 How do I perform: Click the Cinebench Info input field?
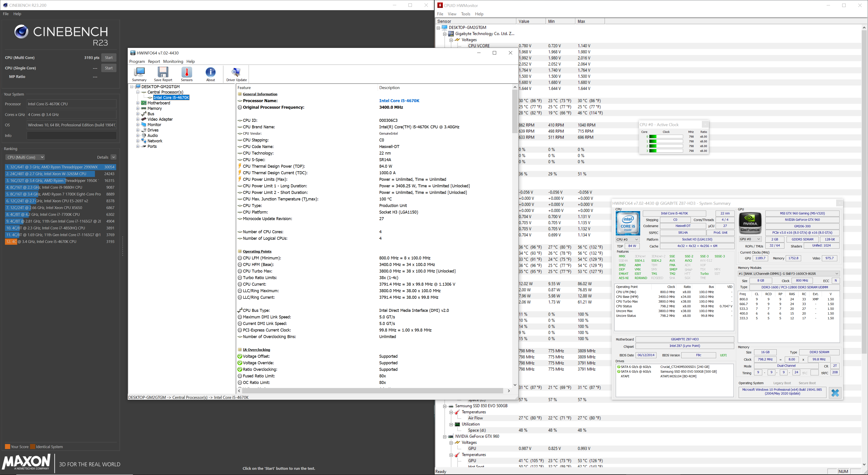tap(71, 136)
